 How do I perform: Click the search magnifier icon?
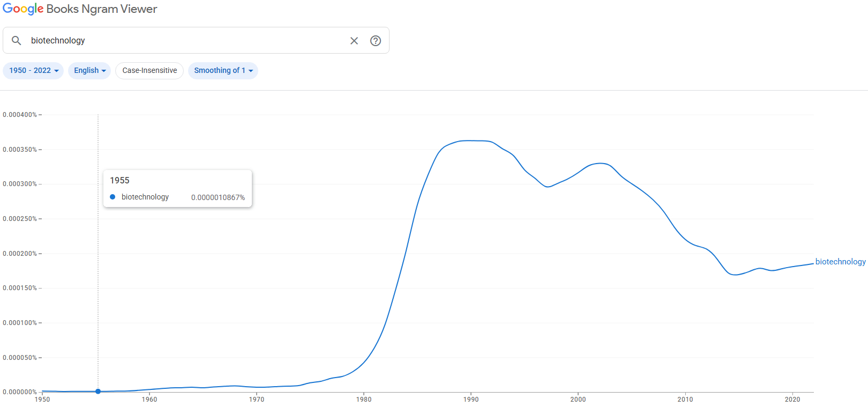pos(17,40)
